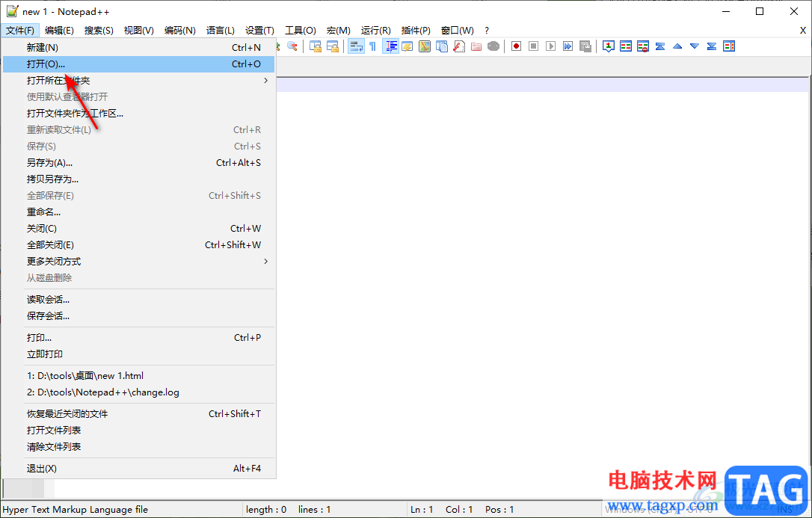This screenshot has height=518, width=812.
Task: Click the compare files icon
Action: [626, 46]
